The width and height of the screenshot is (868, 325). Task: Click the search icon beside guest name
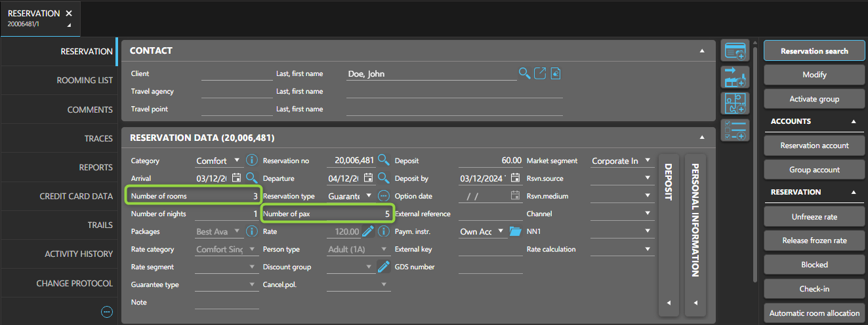point(524,73)
